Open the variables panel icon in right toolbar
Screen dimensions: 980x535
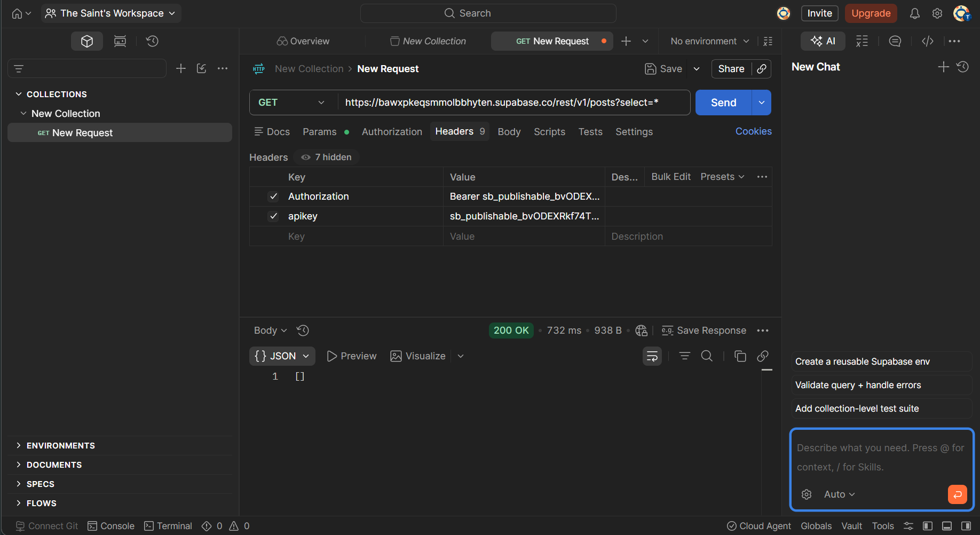[x=862, y=41]
